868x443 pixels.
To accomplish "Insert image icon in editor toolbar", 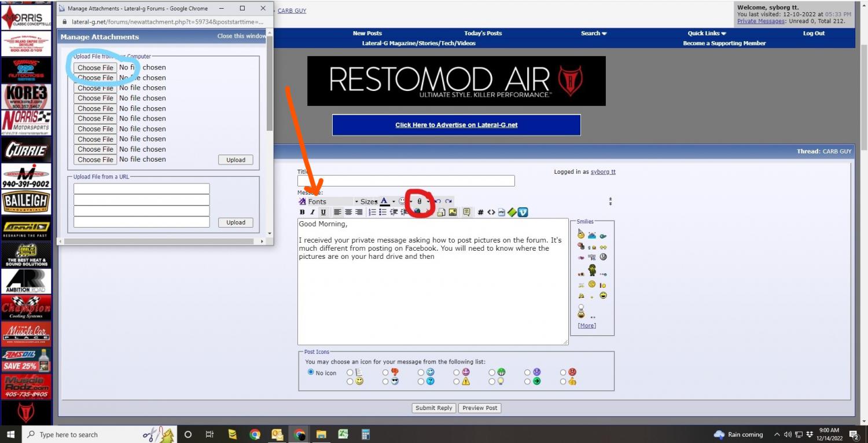I will 453,213.
